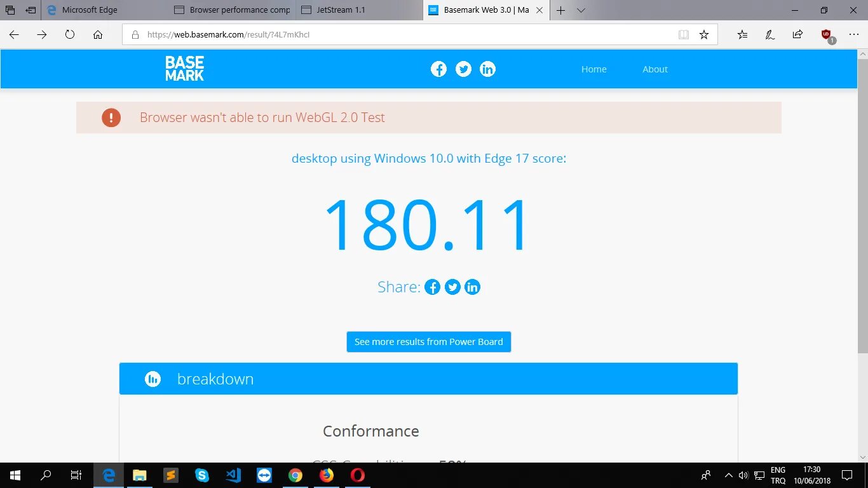The height and width of the screenshot is (488, 868).
Task: Open reading view icon in address bar
Action: pos(684,35)
